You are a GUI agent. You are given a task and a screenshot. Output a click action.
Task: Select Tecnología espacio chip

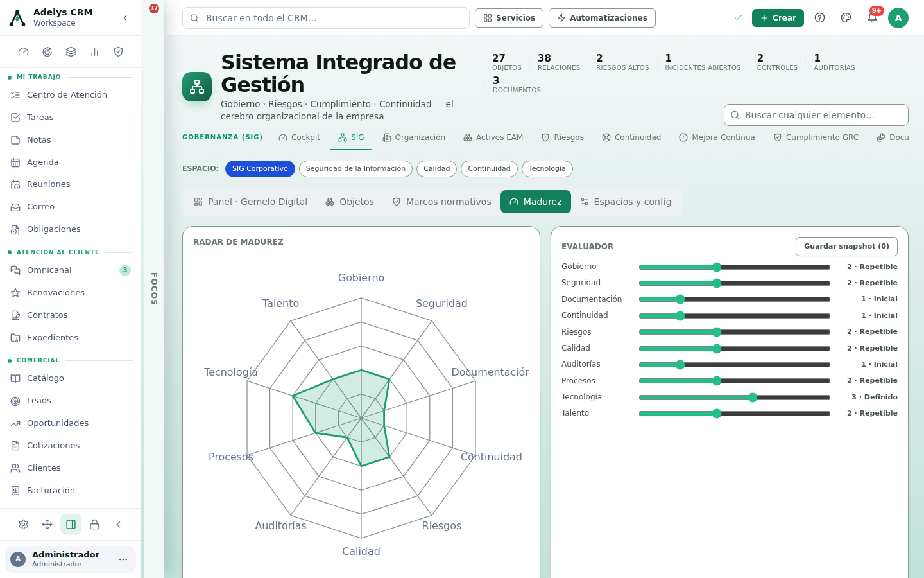pos(547,169)
